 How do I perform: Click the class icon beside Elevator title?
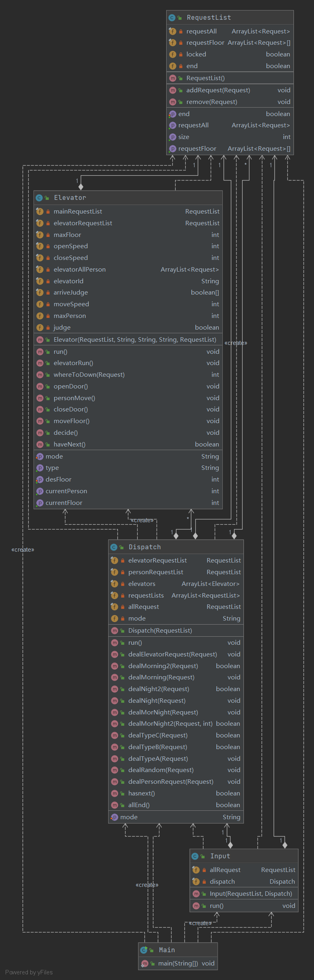coord(39,198)
